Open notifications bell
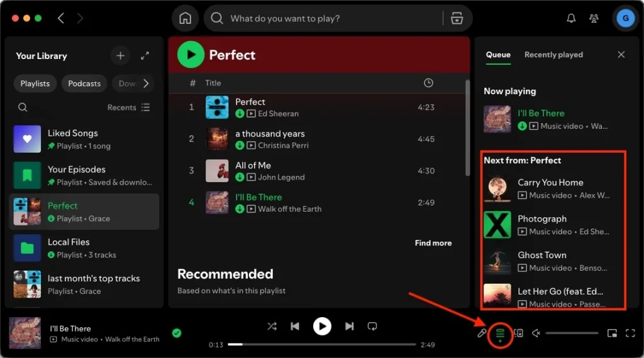644x358 pixels. point(571,18)
